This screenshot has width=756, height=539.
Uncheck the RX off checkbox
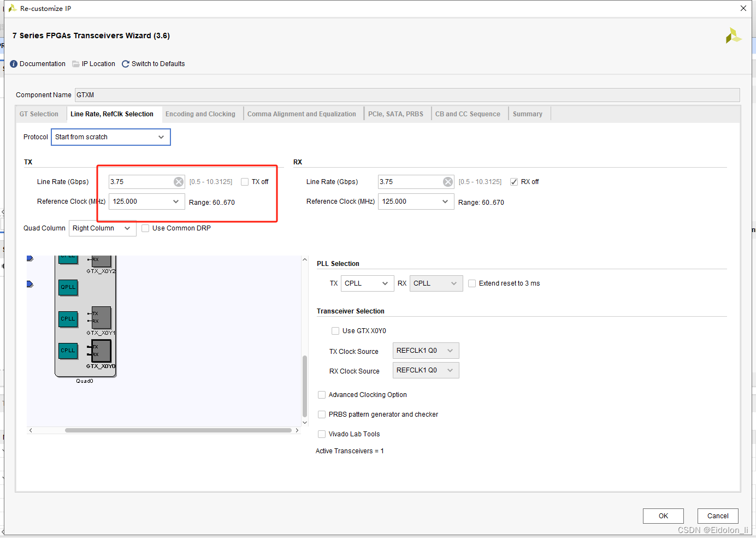[514, 182]
